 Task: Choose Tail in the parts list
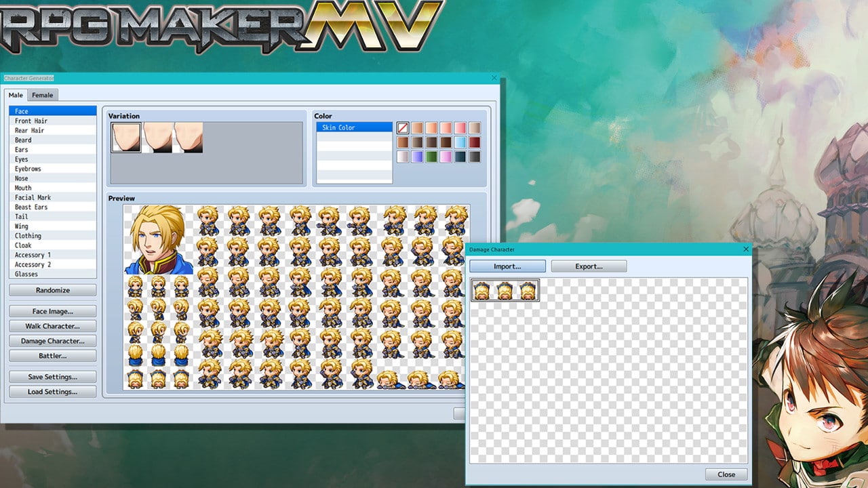[x=53, y=217]
